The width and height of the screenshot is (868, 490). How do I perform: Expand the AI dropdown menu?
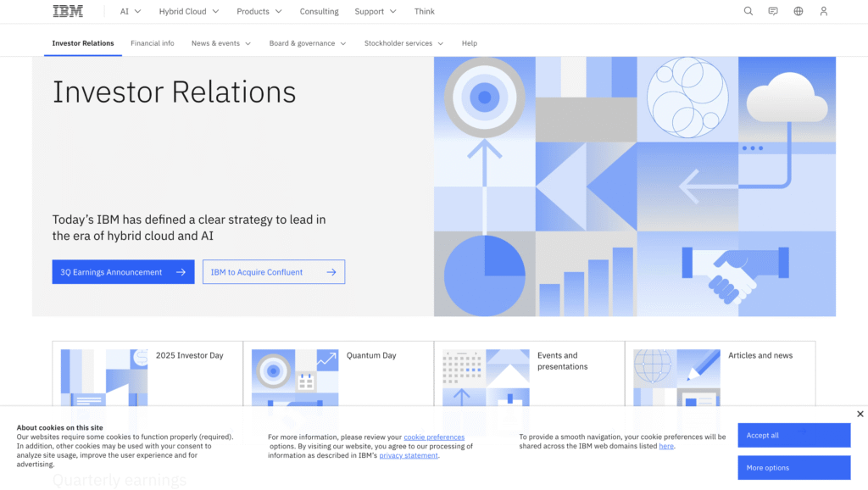pyautogui.click(x=131, y=11)
